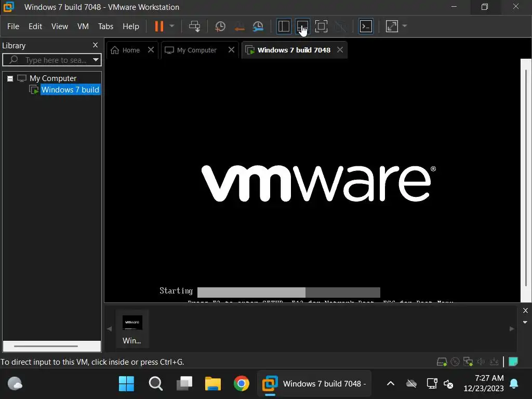Viewport: 532px width, 399px height.
Task: Click the Starting boot progress bar
Action: [x=288, y=292]
